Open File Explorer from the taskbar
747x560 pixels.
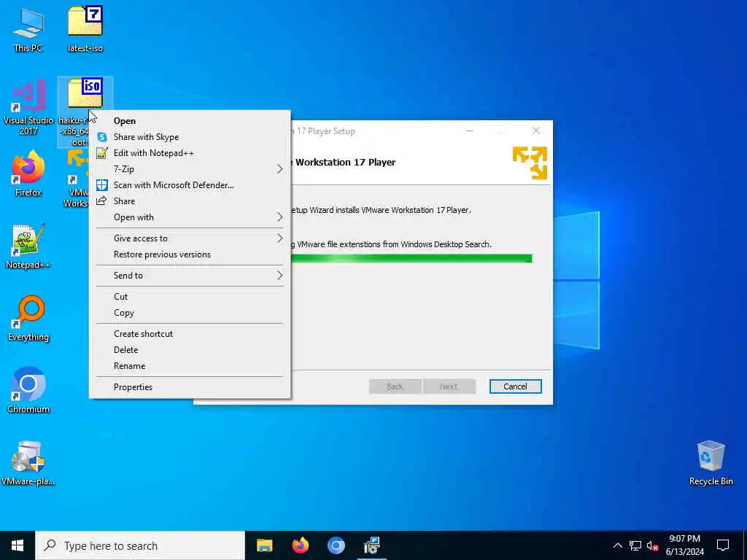pos(264,545)
